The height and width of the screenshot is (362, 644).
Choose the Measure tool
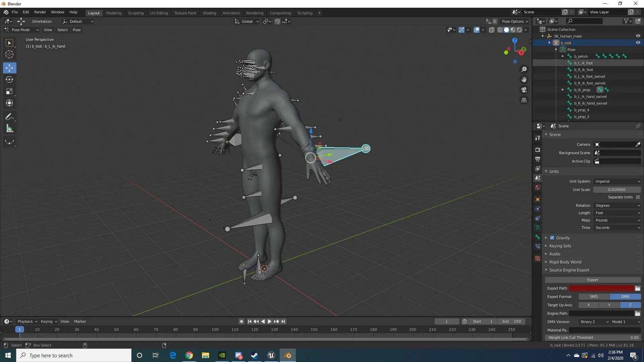(x=9, y=129)
